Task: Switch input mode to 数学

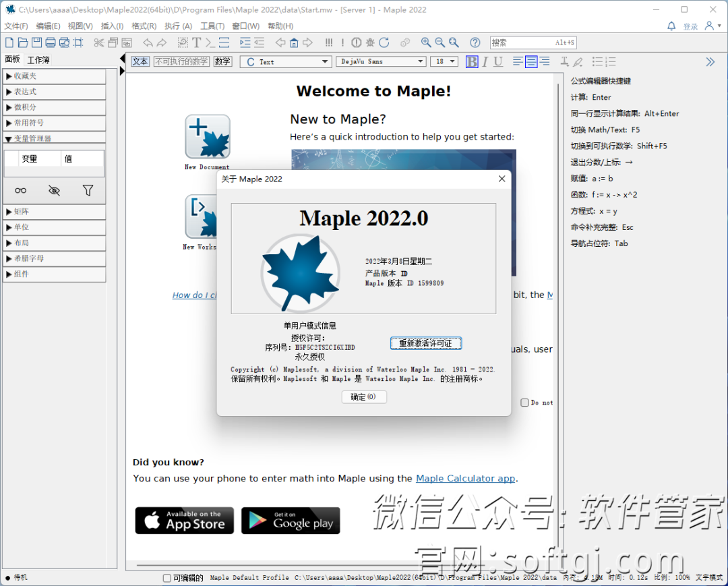Action: pos(222,61)
